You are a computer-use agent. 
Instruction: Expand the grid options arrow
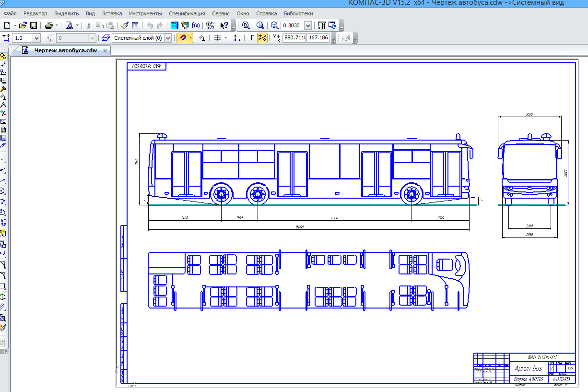tap(225, 38)
